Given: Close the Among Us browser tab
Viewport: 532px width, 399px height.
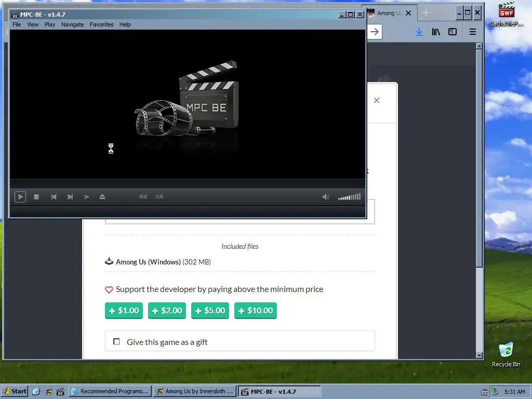Looking at the screenshot, I should click(x=408, y=13).
